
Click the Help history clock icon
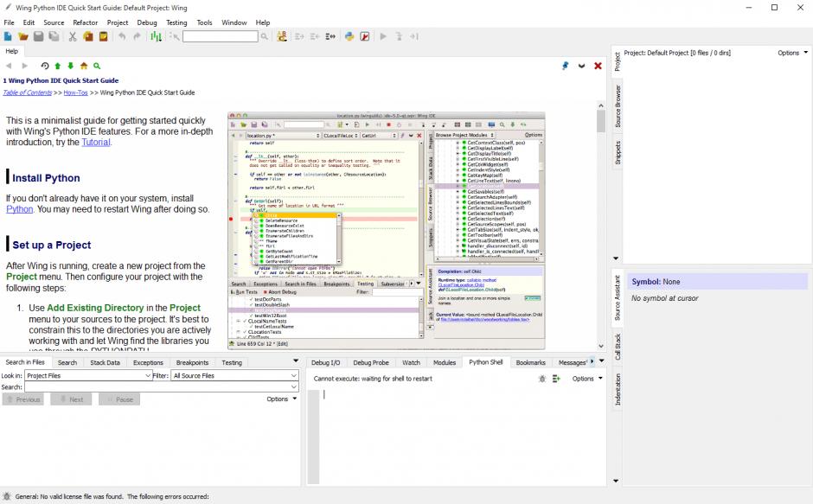(x=45, y=66)
